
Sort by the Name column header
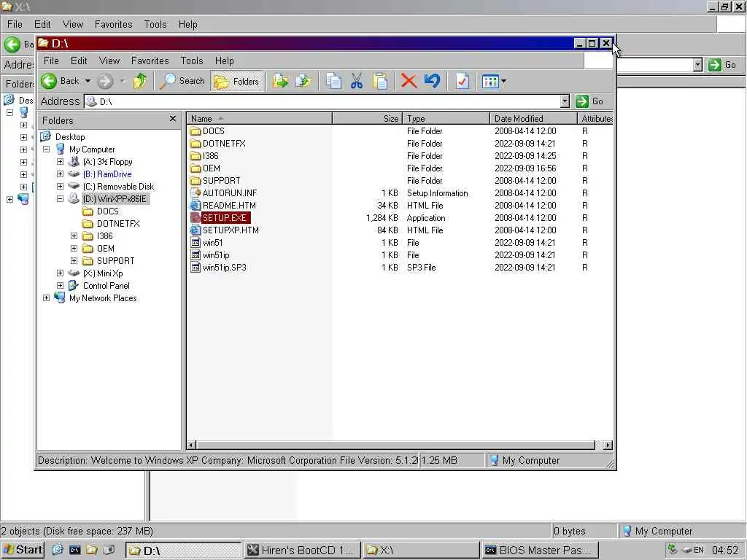(x=260, y=119)
